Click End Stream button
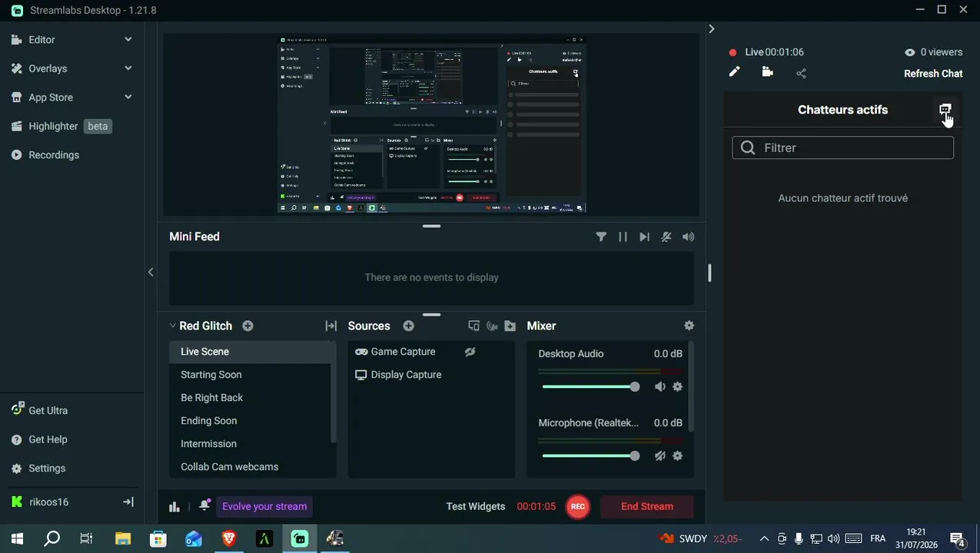The height and width of the screenshot is (553, 980). [x=646, y=506]
